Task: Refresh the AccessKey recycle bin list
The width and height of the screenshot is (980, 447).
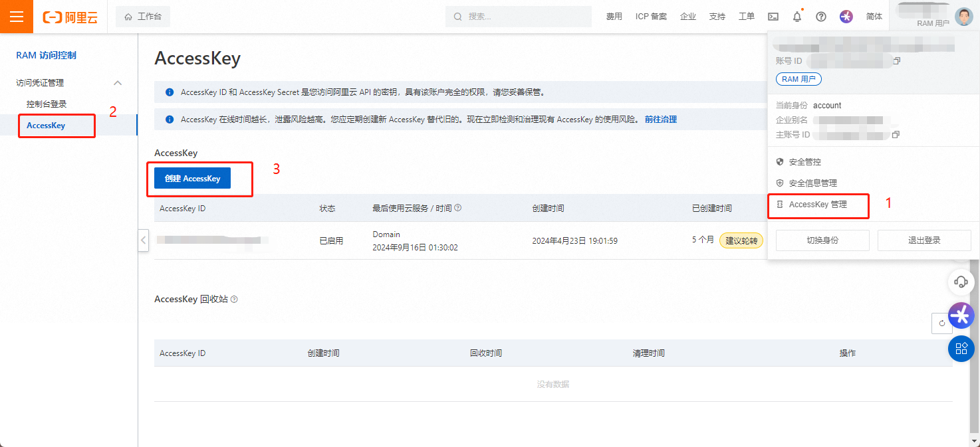Action: pos(942,323)
